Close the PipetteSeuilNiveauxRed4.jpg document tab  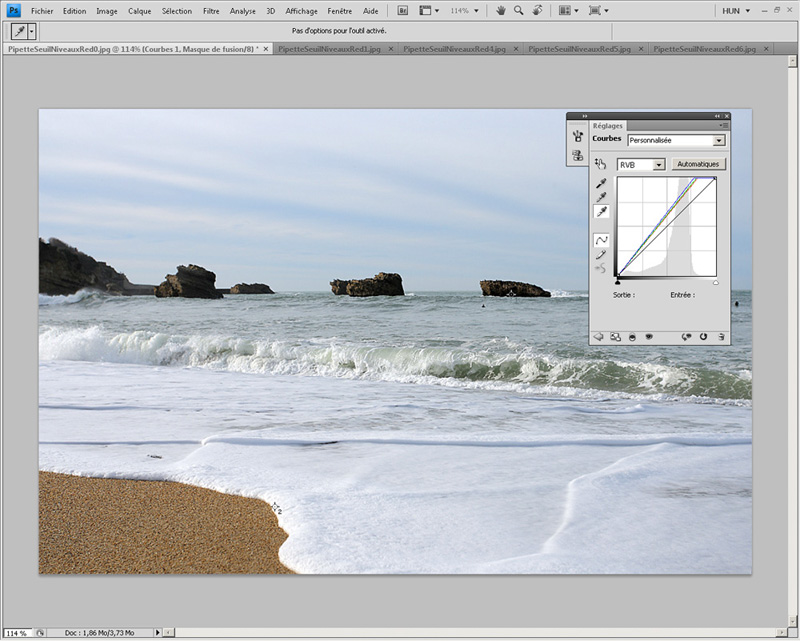click(x=516, y=49)
